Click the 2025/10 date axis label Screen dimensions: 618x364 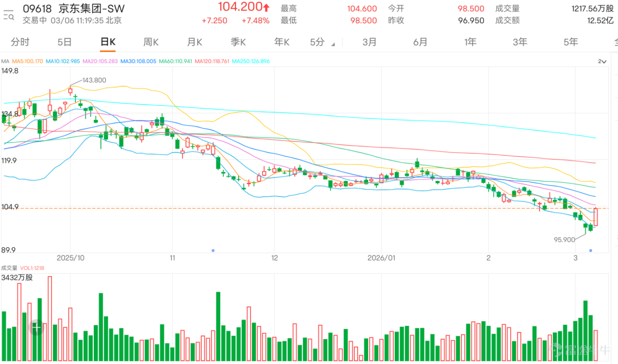70,258
